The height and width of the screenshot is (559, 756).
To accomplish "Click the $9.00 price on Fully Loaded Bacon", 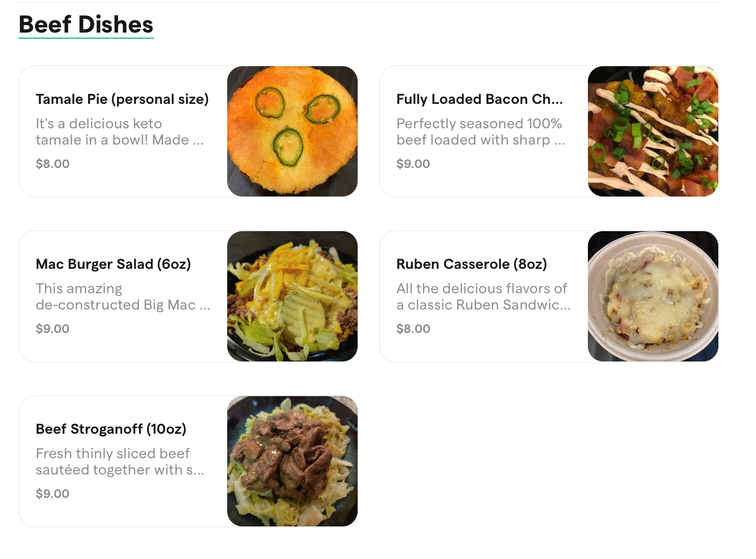I will click(413, 164).
